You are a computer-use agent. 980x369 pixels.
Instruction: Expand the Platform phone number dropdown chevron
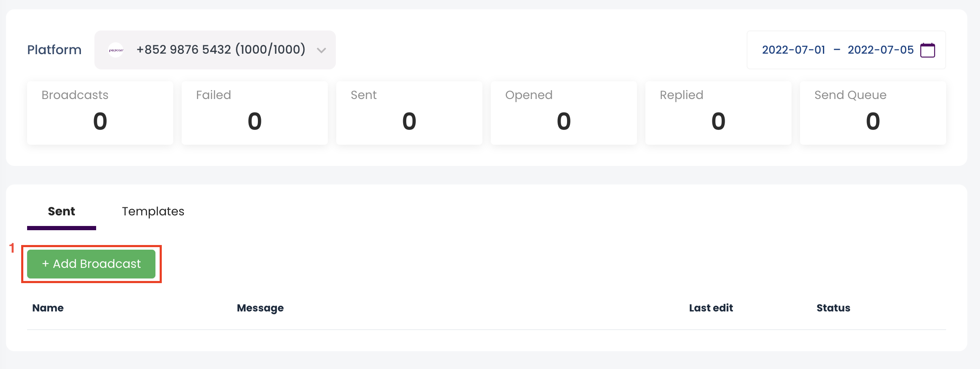(x=321, y=50)
